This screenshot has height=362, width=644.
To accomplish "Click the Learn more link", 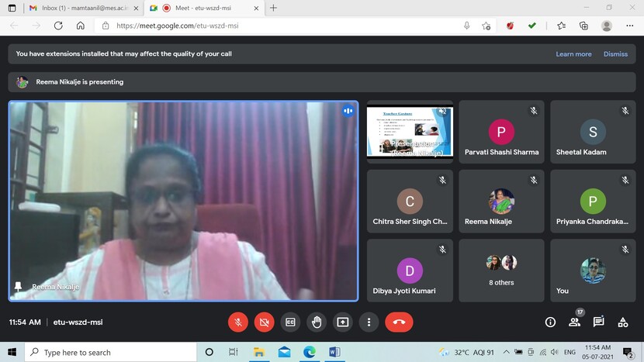I will click(x=573, y=54).
